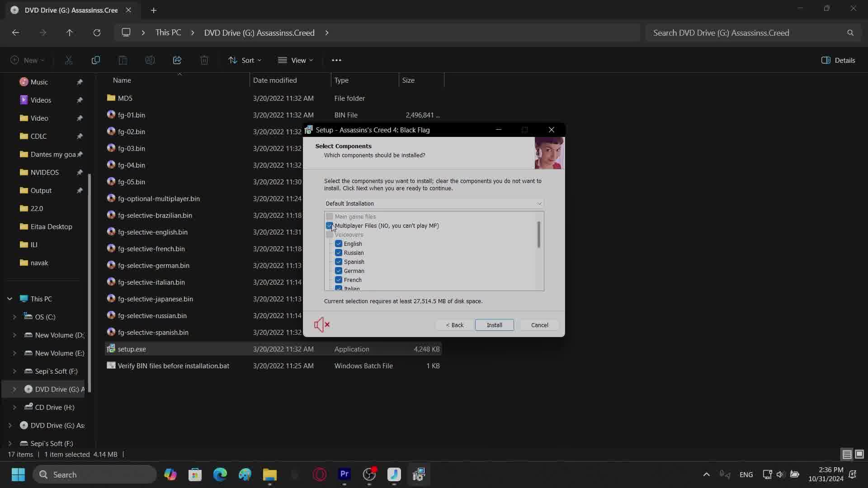Open the New item dropdown
868x488 pixels.
click(27, 60)
